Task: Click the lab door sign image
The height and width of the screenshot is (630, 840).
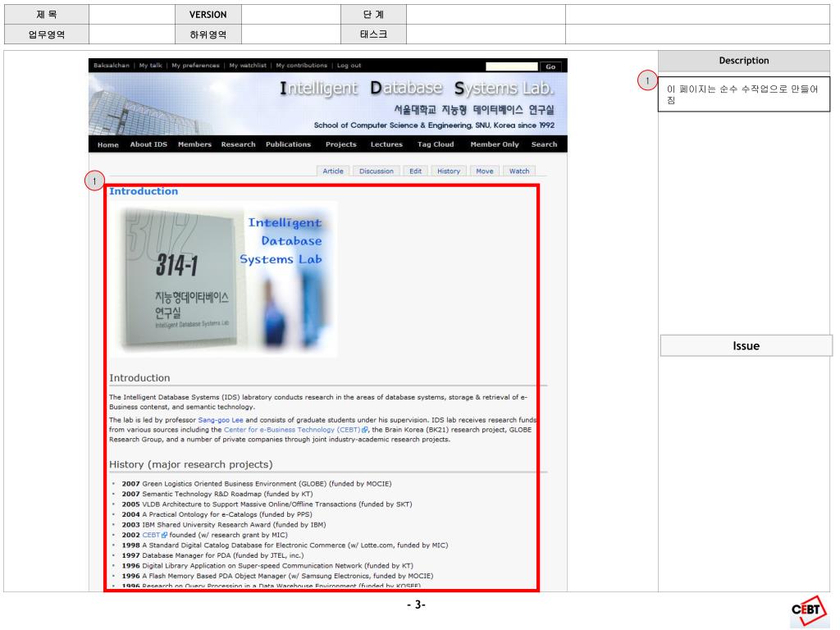Action: pyautogui.click(x=223, y=279)
